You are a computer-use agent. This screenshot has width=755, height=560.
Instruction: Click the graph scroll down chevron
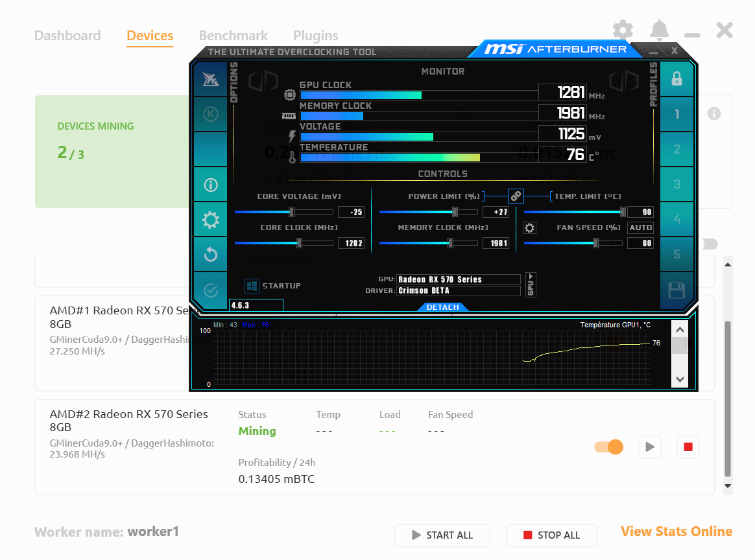[679, 379]
